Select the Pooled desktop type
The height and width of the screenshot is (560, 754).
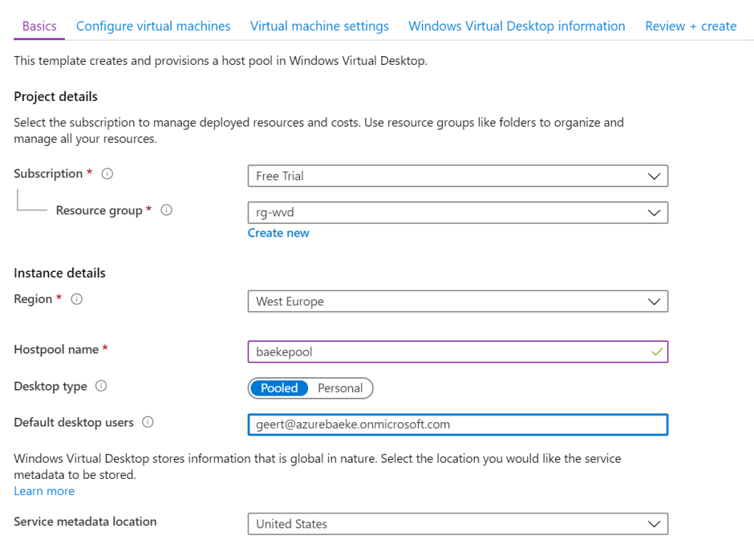[x=279, y=388]
